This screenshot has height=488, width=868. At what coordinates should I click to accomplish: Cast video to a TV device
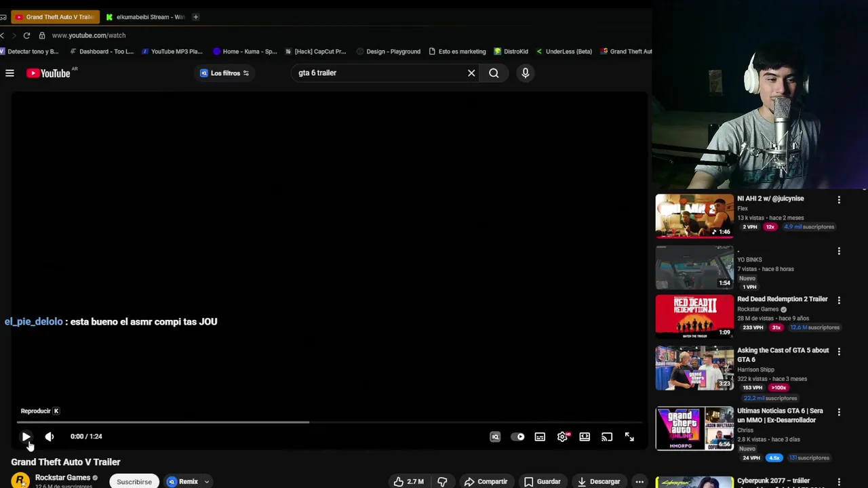[607, 437]
